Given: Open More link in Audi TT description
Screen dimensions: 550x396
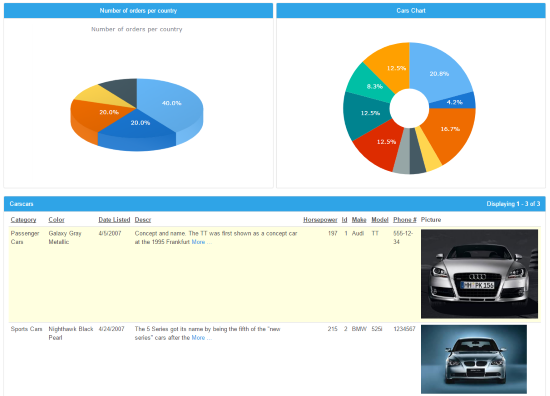Looking at the screenshot, I should pyautogui.click(x=201, y=242).
